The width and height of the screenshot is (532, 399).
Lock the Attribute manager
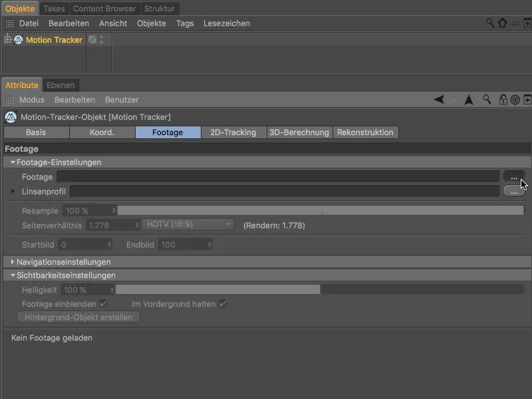click(503, 98)
